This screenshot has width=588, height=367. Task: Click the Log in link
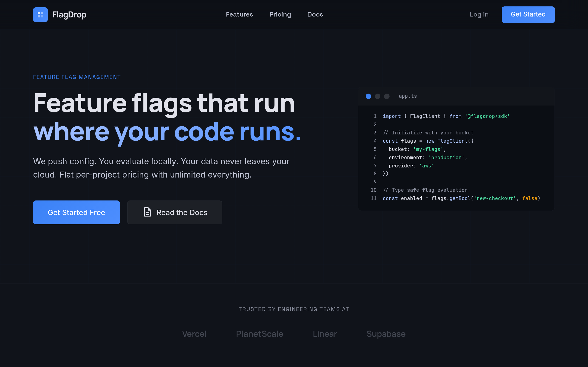click(479, 14)
